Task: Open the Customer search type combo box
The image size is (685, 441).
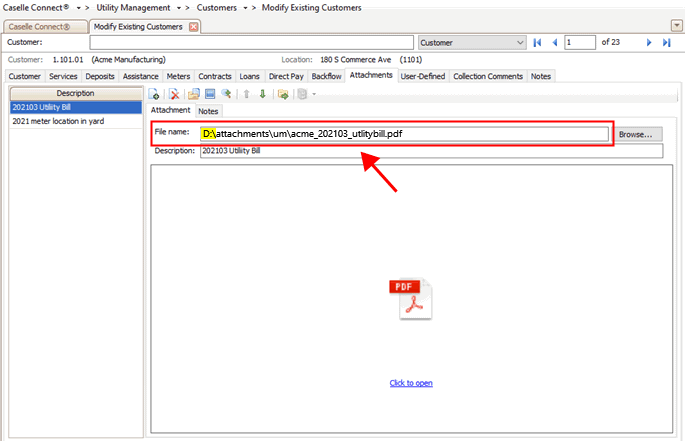Action: [x=471, y=42]
